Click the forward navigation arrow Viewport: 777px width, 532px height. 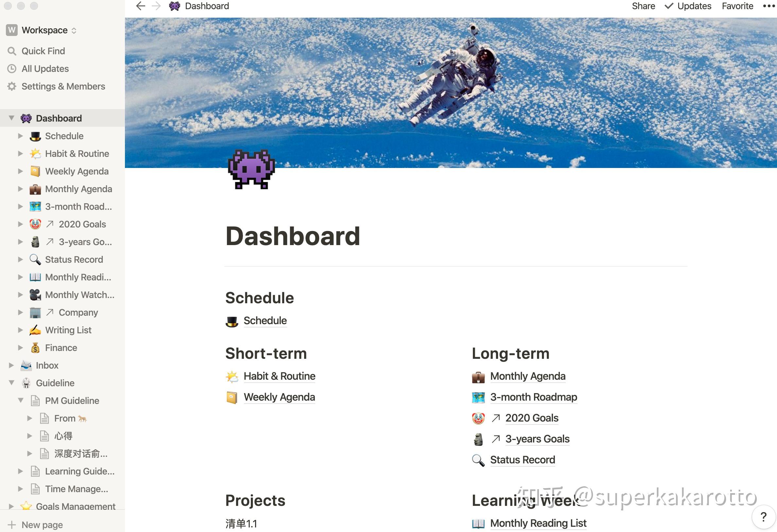pyautogui.click(x=156, y=6)
